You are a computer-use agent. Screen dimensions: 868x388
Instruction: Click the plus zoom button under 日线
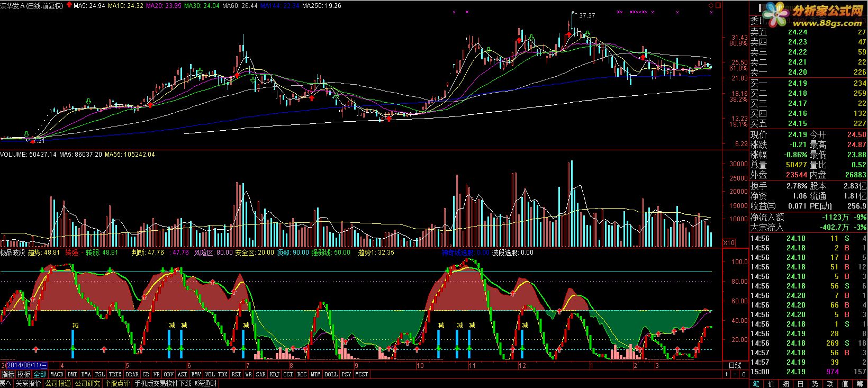[x=726, y=374]
